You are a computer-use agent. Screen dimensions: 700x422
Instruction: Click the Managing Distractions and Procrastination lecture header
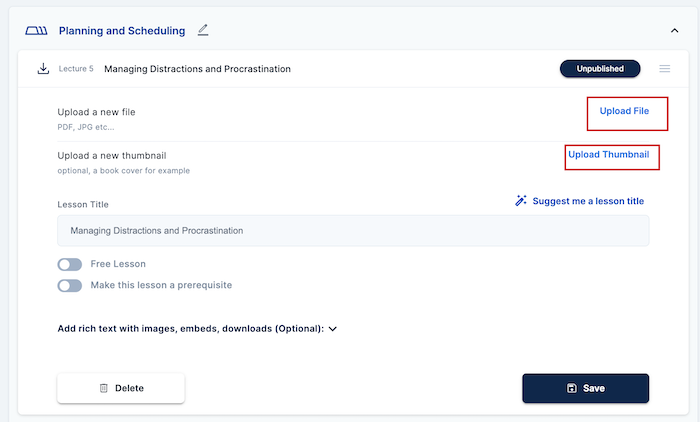coord(197,69)
